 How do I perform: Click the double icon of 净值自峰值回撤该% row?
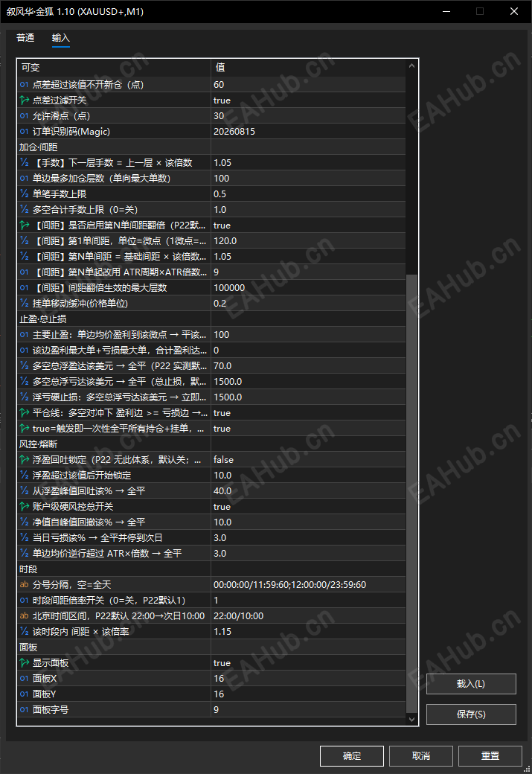(x=24, y=522)
